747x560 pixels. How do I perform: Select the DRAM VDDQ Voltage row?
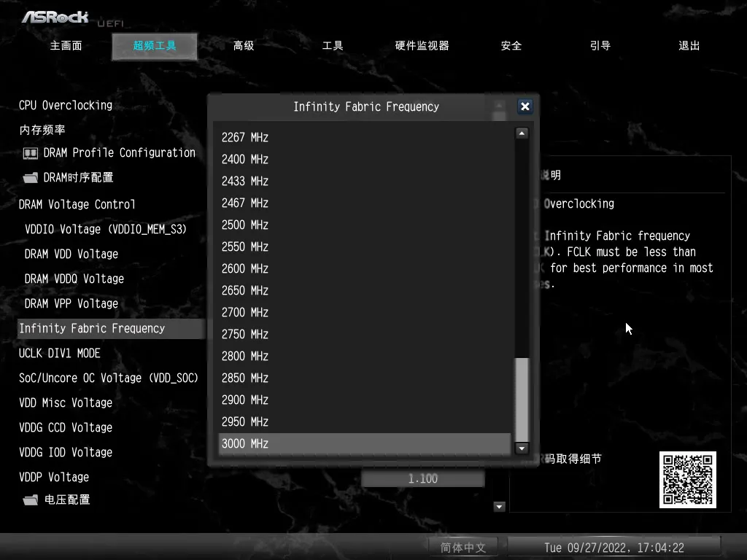click(x=74, y=279)
